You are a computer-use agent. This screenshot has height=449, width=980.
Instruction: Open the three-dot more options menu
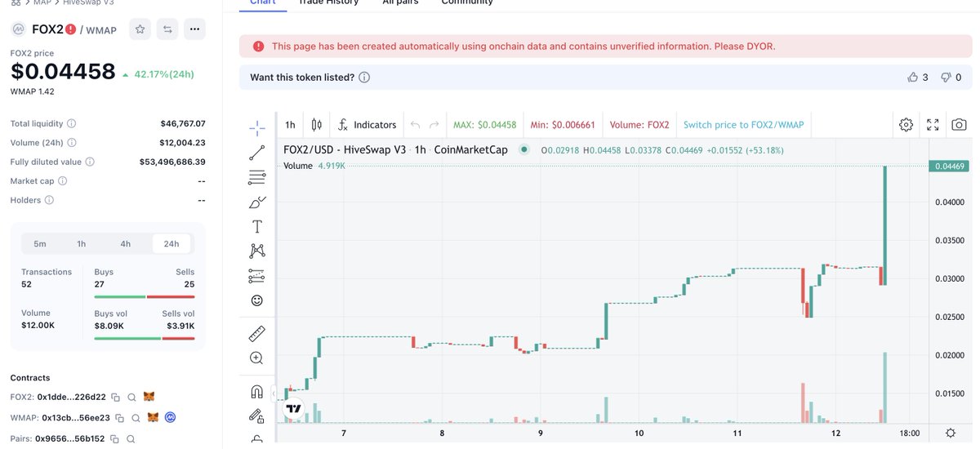(194, 29)
